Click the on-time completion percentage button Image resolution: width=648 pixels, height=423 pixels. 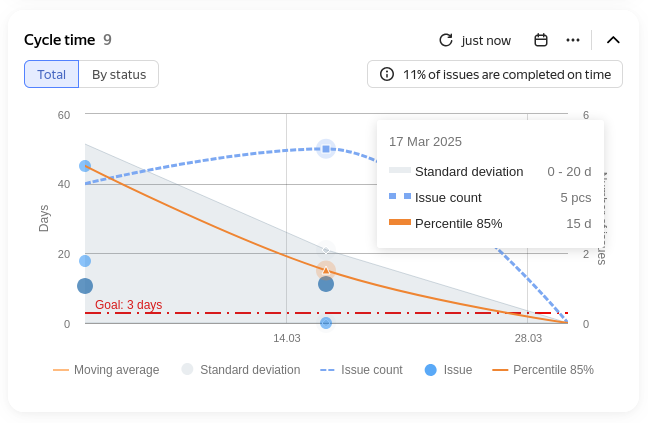pyautogui.click(x=495, y=74)
